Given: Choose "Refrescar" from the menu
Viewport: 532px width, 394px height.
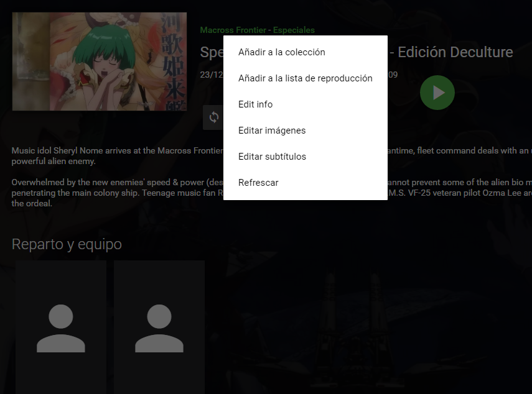Looking at the screenshot, I should point(306,183).
